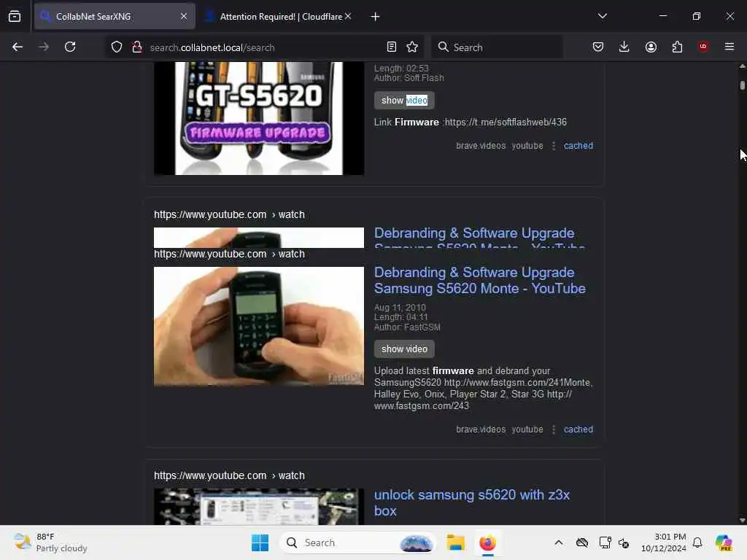The height and width of the screenshot is (560, 747).
Task: Click the Aug 11, 2010 date text
Action: click(400, 308)
